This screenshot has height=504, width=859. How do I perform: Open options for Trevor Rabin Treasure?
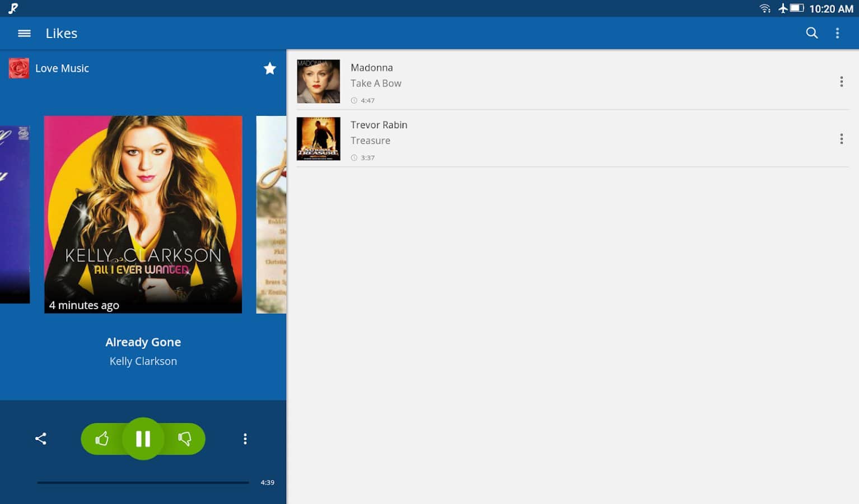point(841,139)
